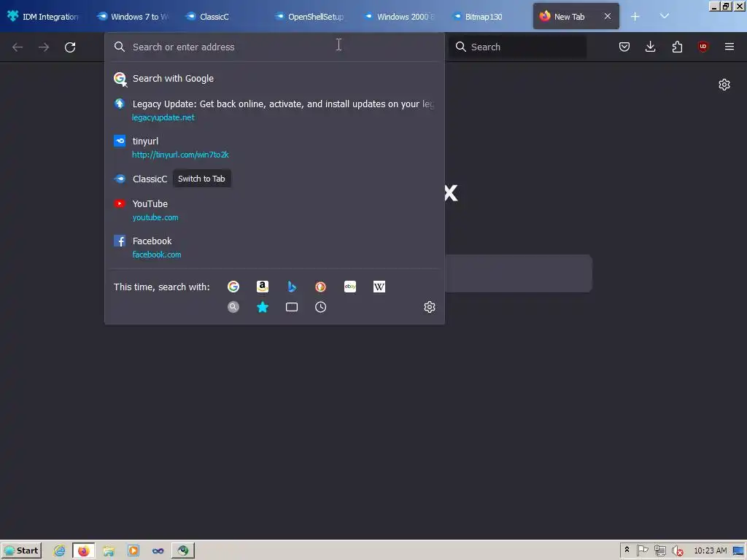Viewport: 747px width, 560px height.
Task: Switch to Bitmap130 tab
Action: pyautogui.click(x=488, y=17)
